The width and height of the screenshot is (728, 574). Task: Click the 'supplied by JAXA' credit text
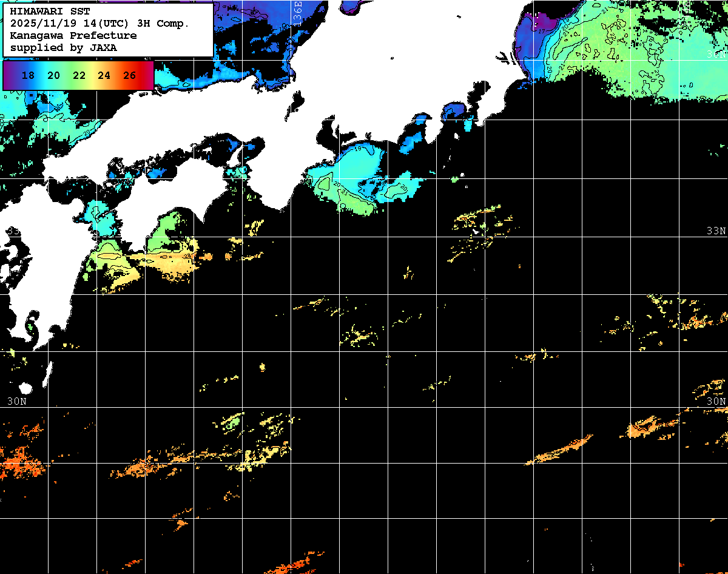coord(63,47)
